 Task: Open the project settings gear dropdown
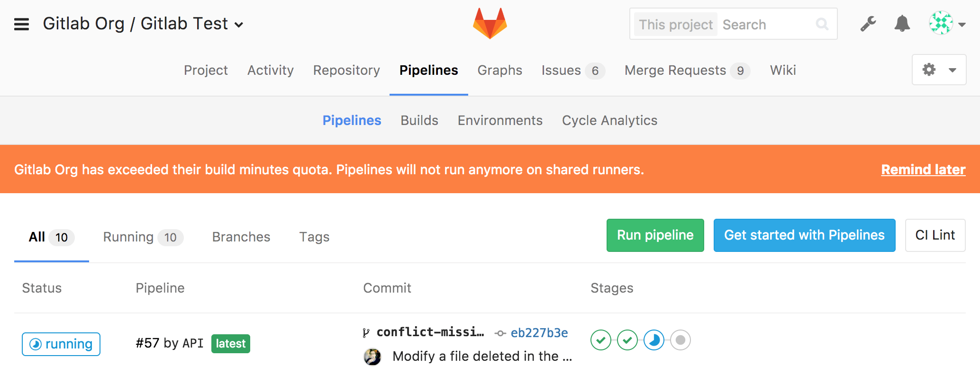click(x=939, y=70)
